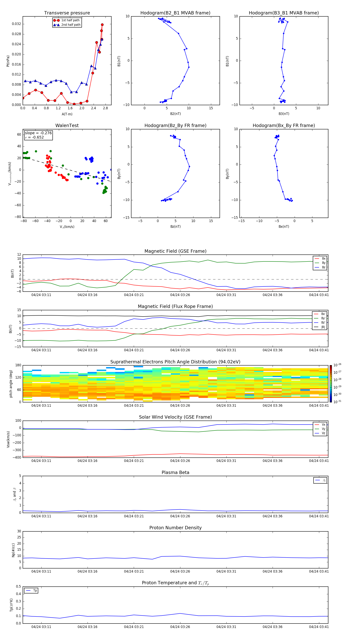Click the 'B3(nT)' x-axis label
The height and width of the screenshot is (644, 351).
click(284, 114)
